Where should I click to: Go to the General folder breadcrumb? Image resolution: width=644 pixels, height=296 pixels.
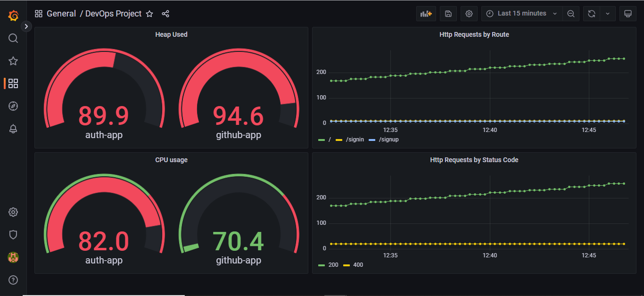click(61, 14)
